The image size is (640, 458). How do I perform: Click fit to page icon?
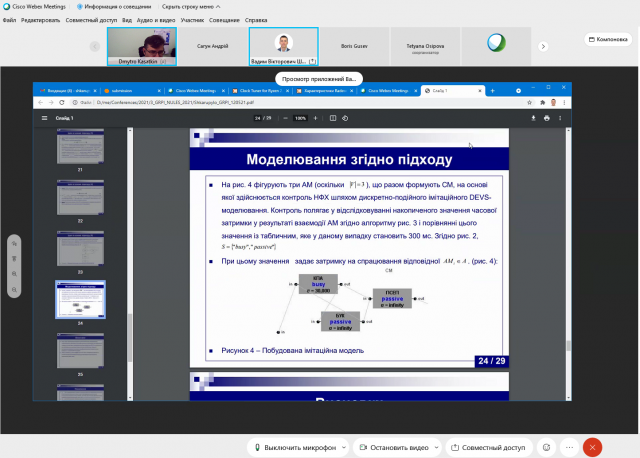(333, 118)
